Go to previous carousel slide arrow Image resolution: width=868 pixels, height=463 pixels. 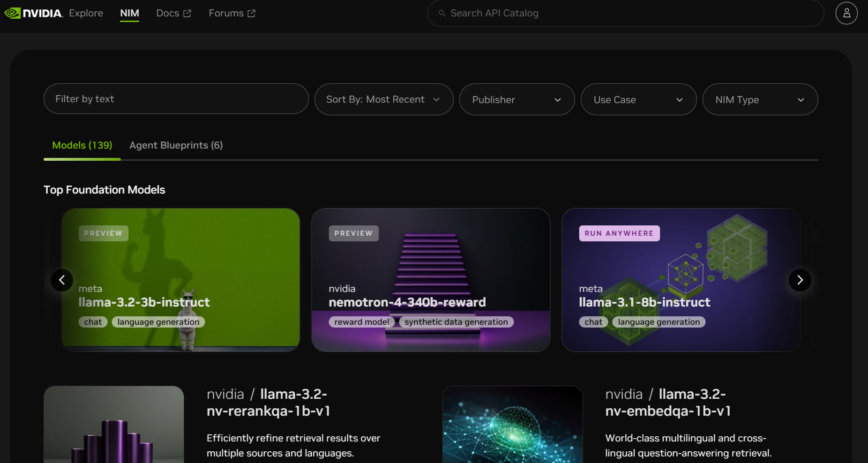pos(62,280)
